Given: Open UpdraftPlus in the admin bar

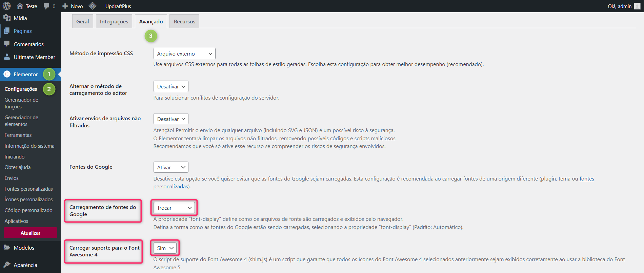Looking at the screenshot, I should (118, 6).
